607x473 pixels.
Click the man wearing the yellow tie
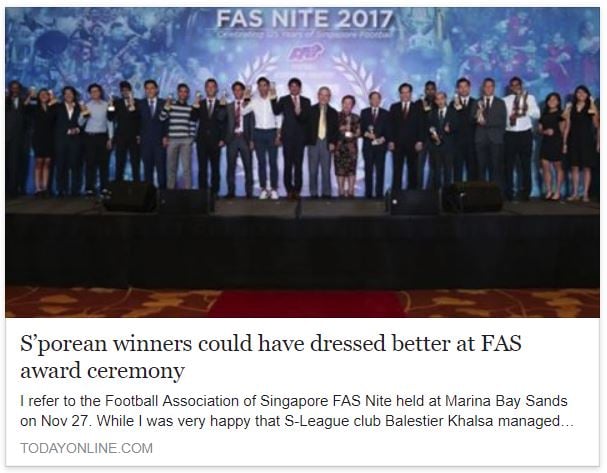point(321,142)
